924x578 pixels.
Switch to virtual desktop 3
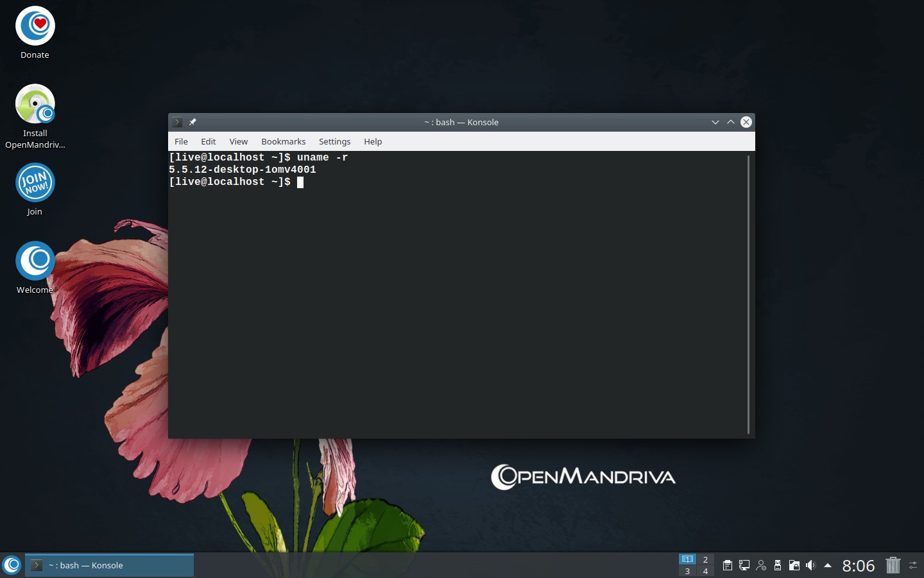pyautogui.click(x=687, y=571)
